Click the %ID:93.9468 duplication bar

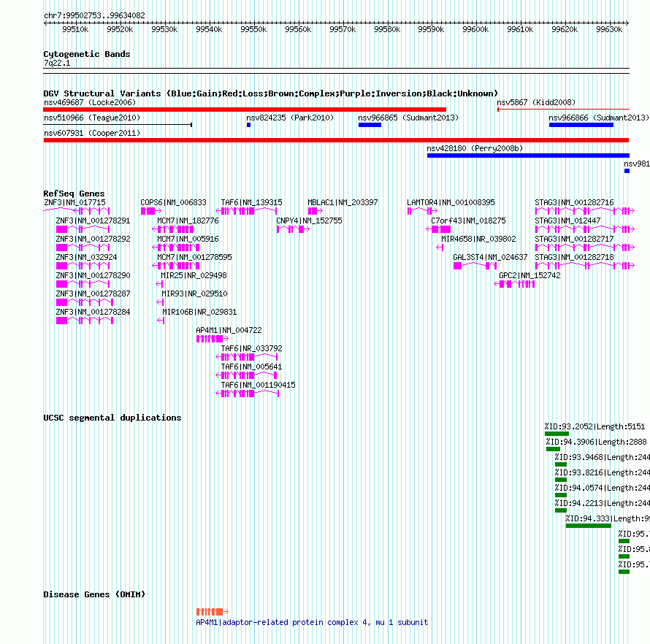[561, 464]
